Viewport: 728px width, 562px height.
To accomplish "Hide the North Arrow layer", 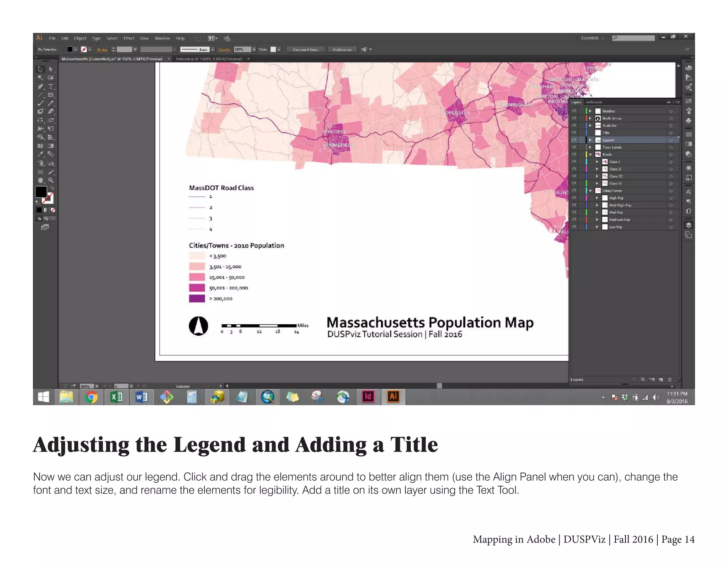I will [x=574, y=118].
